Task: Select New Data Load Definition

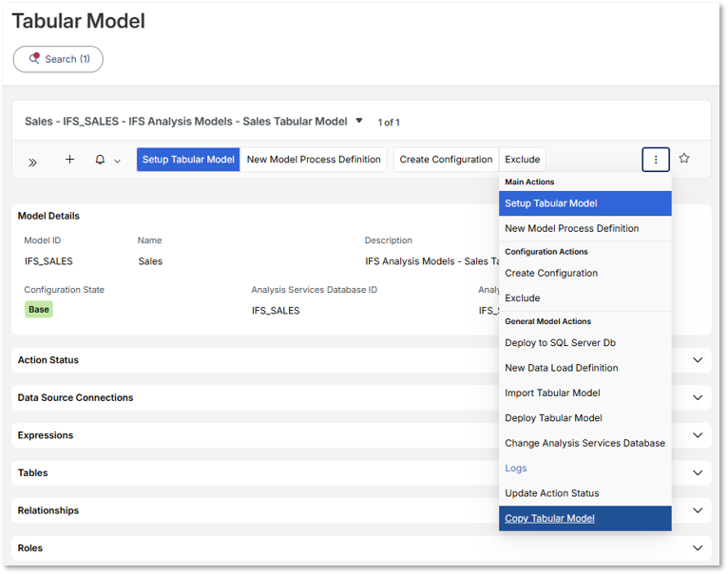Action: click(x=585, y=368)
